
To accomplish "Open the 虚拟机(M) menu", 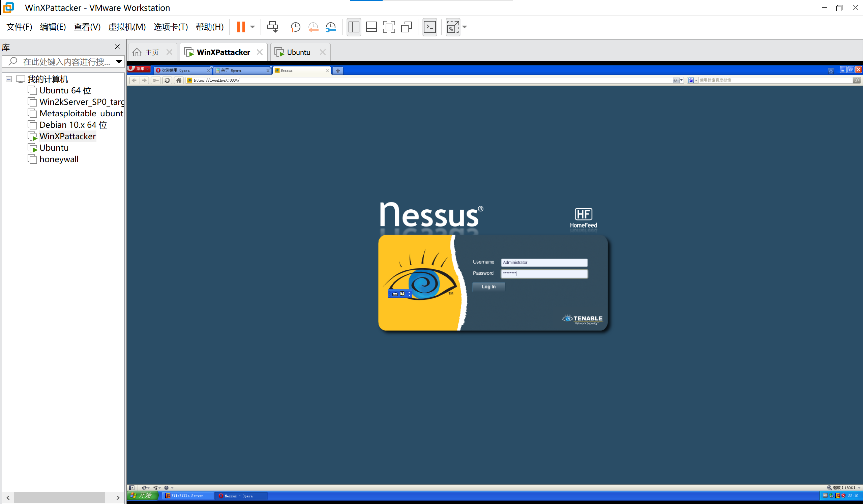I will click(x=127, y=27).
